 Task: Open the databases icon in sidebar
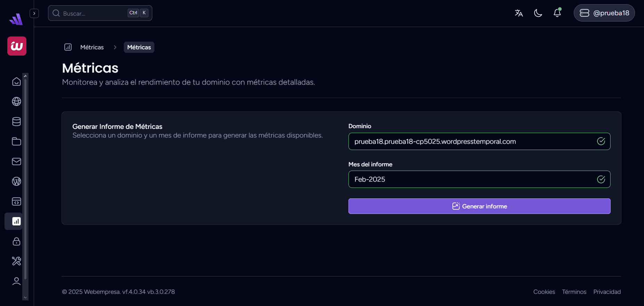coord(16,122)
